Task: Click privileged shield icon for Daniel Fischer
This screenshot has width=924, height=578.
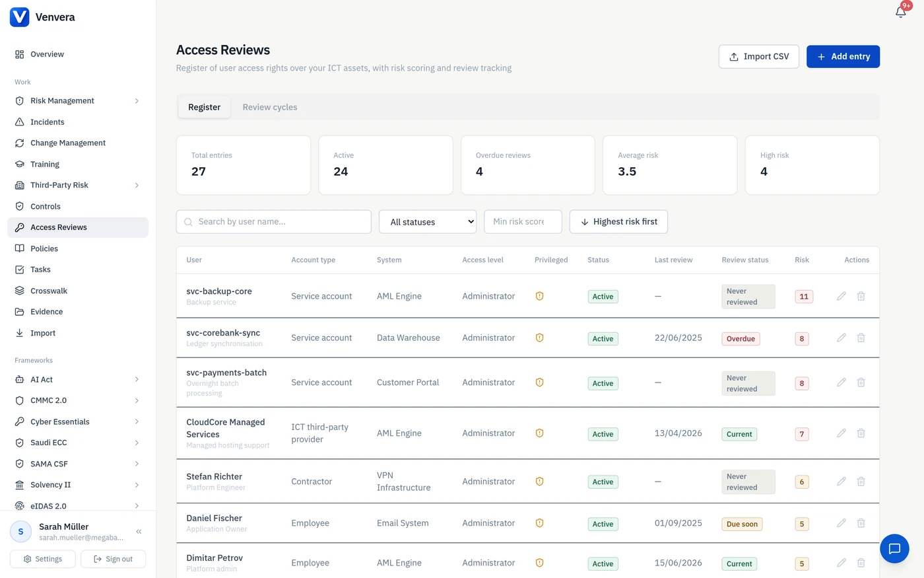Action: pos(539,523)
